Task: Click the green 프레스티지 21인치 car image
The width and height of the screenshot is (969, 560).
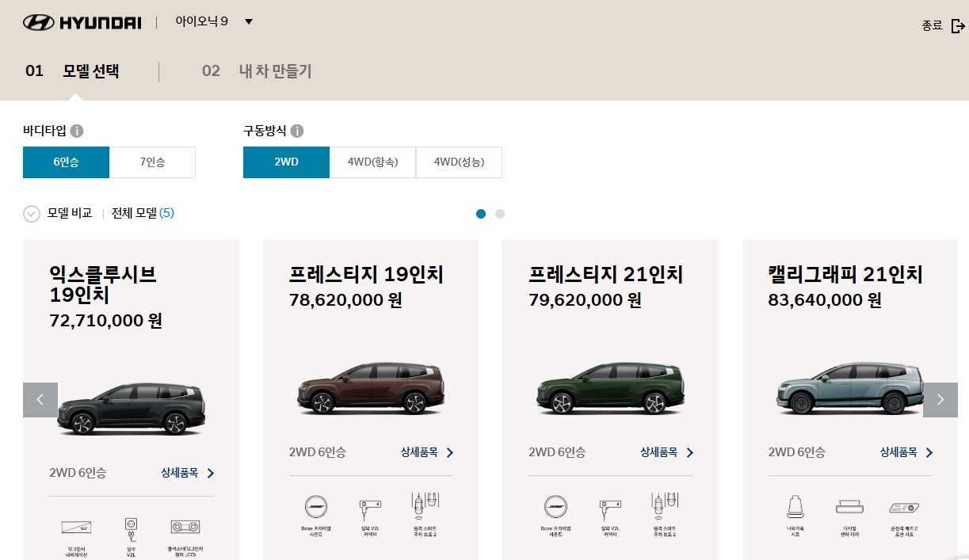Action: click(610, 389)
